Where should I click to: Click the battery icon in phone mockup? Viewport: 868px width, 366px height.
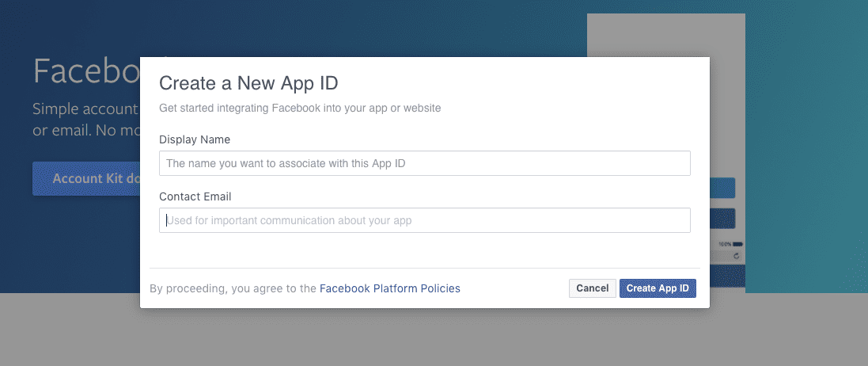pyautogui.click(x=737, y=245)
